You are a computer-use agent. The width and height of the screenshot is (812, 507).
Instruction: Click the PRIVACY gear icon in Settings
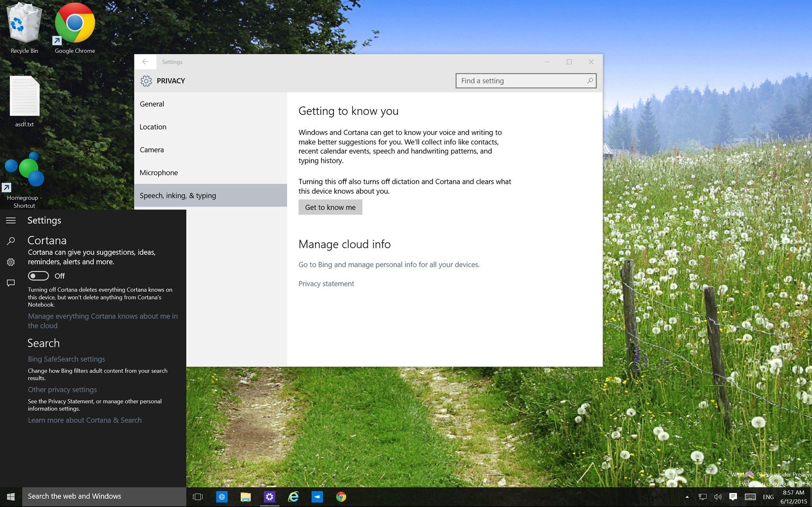point(146,81)
